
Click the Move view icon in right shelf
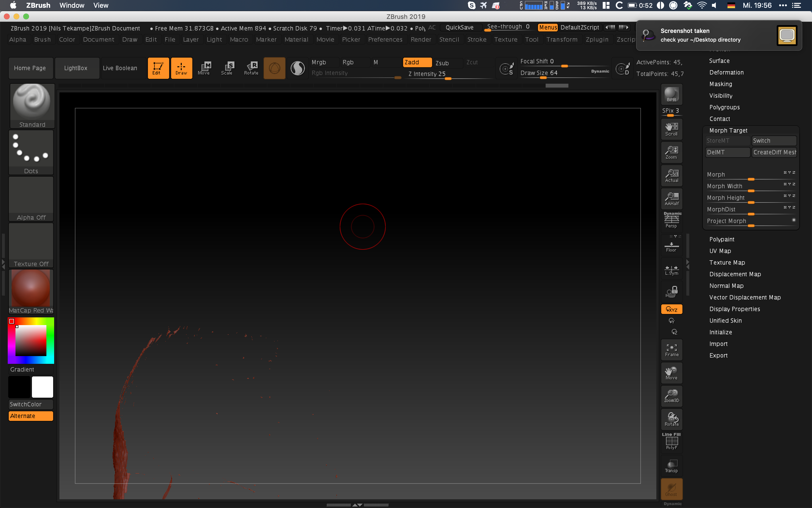[672, 373]
